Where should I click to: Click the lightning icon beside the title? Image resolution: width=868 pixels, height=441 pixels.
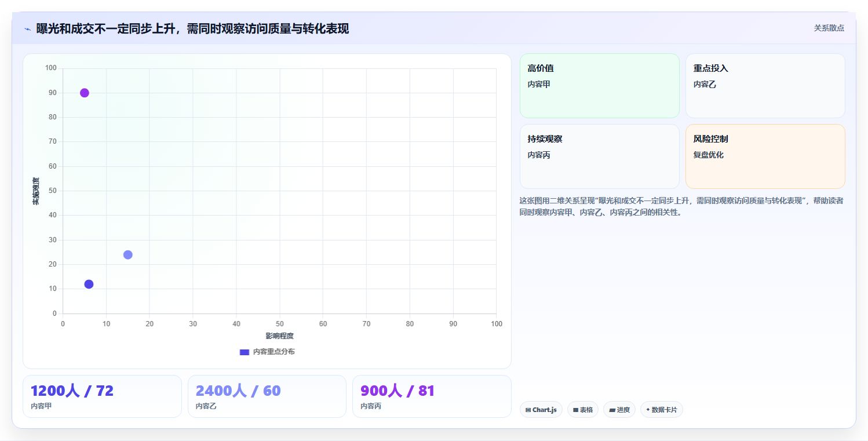27,29
